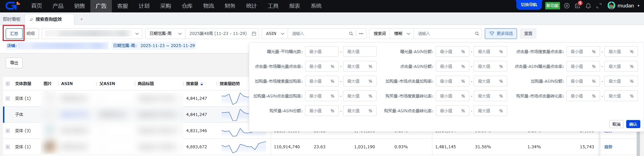Screen dimensions: 644x156
Task: Add a new tab with the plus icon
Action: [81, 19]
